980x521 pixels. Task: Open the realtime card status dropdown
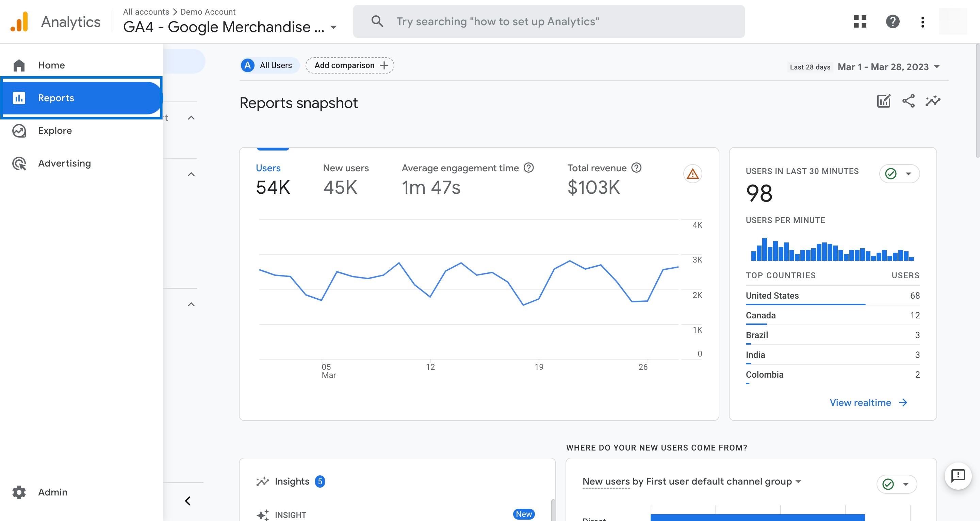(899, 174)
